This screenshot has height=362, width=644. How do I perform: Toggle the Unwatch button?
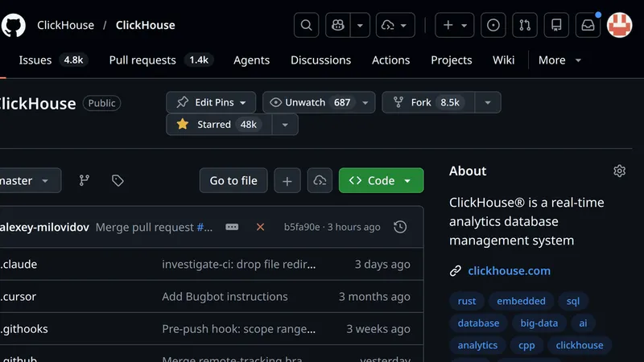pos(310,102)
